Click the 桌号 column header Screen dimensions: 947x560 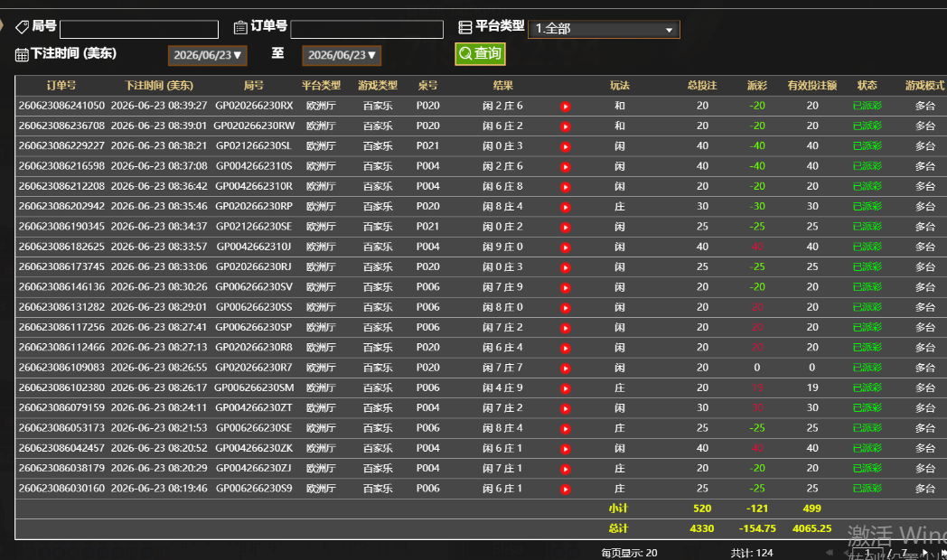[x=428, y=86]
